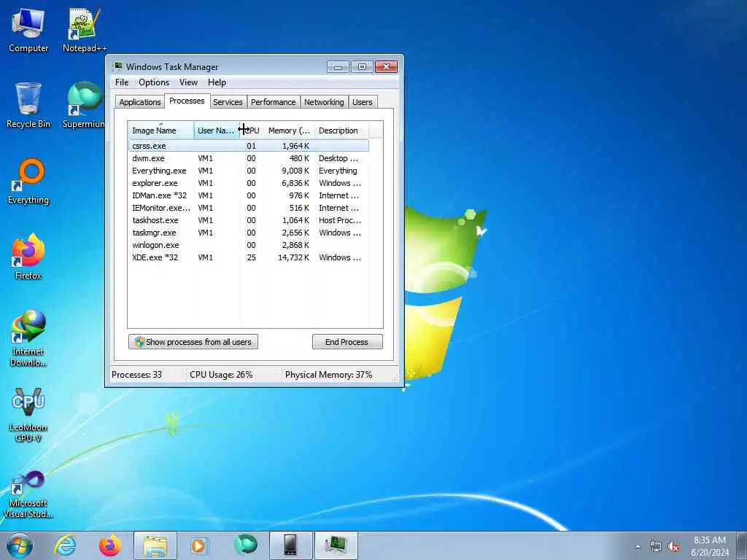Select the Microsoft Visual Studio desktop shortcut
The width and height of the screenshot is (747, 560).
[x=28, y=494]
